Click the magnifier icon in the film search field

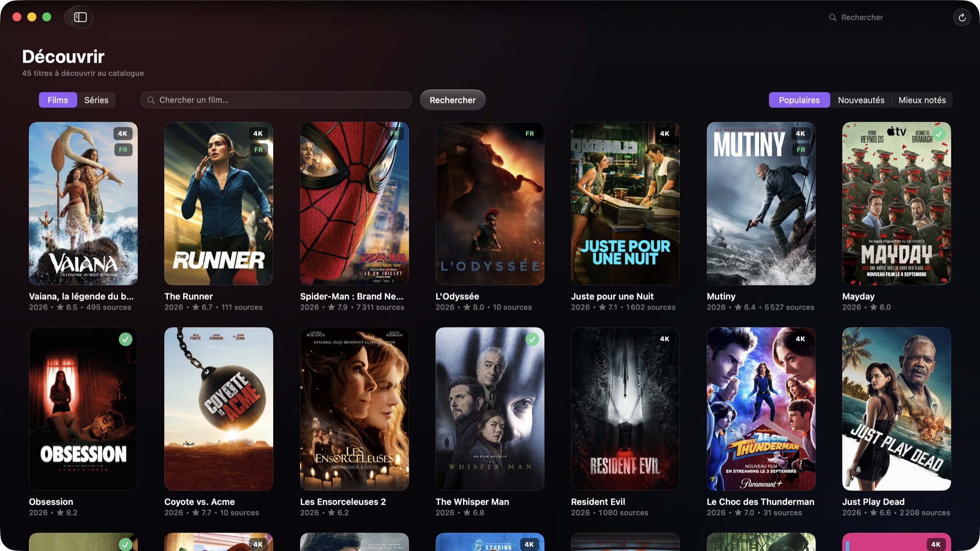pyautogui.click(x=151, y=100)
